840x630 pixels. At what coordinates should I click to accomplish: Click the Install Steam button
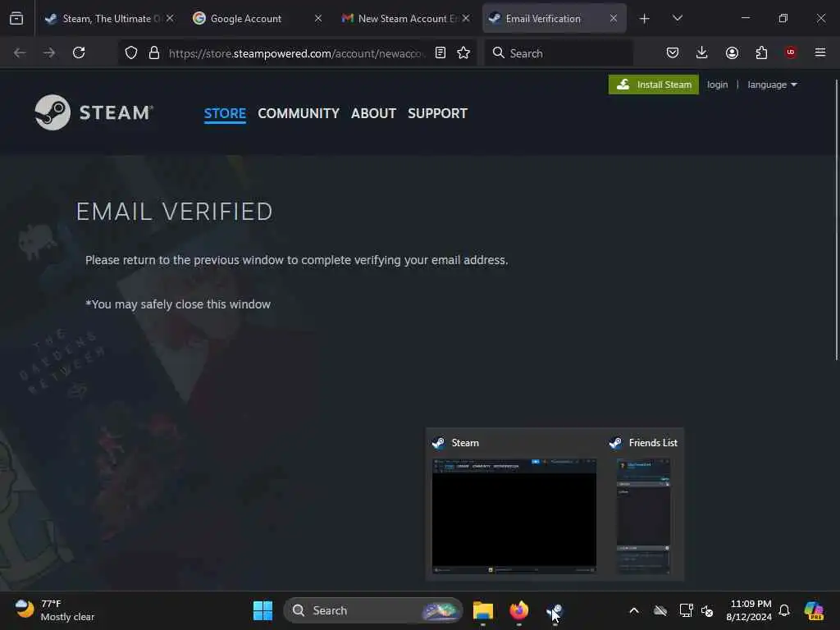654,84
